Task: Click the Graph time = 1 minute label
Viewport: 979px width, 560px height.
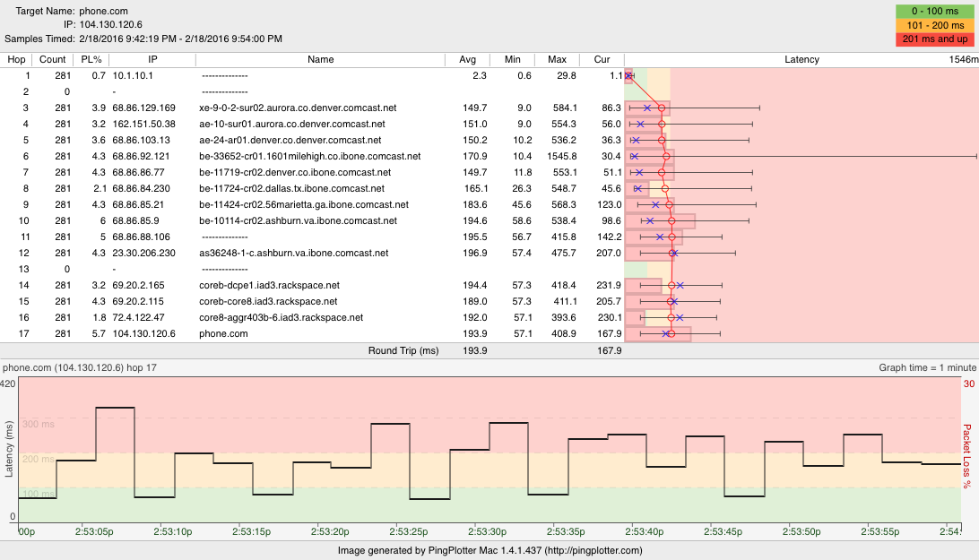Action: click(x=928, y=367)
